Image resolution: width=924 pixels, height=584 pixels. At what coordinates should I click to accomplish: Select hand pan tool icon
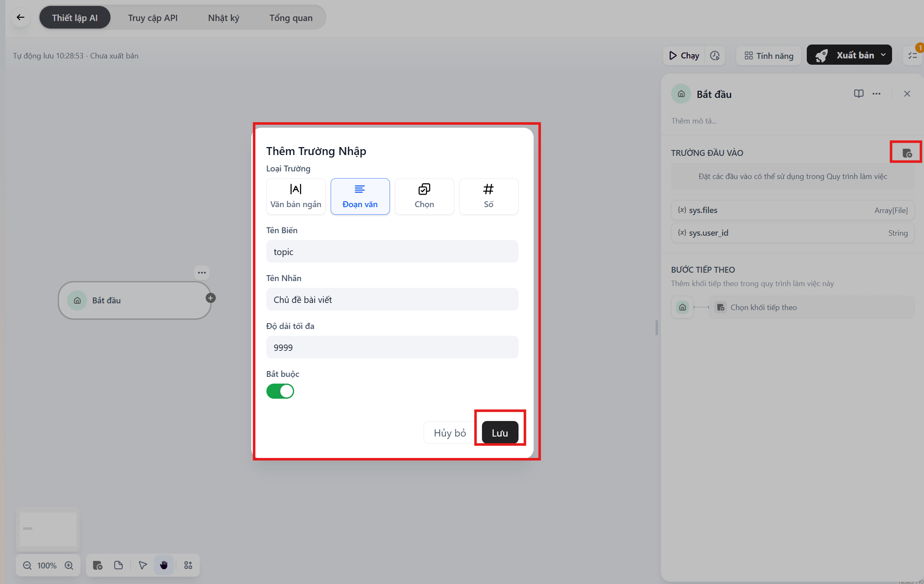point(164,565)
